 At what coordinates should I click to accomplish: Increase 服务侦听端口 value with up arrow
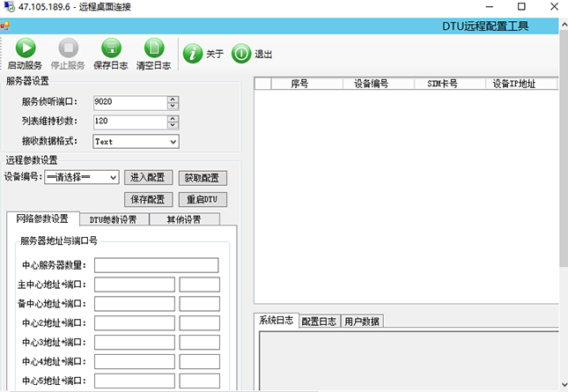coord(173,99)
